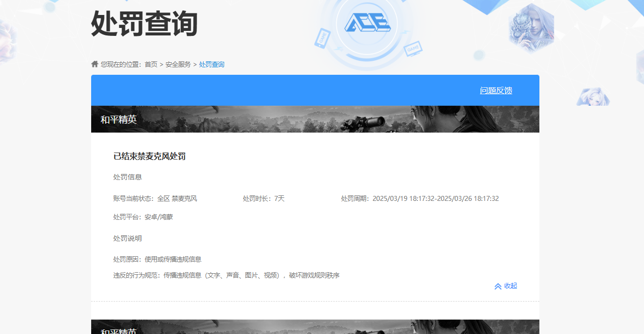Open the 安全服务 breadcrumb link
The width and height of the screenshot is (644, 334).
(178, 64)
